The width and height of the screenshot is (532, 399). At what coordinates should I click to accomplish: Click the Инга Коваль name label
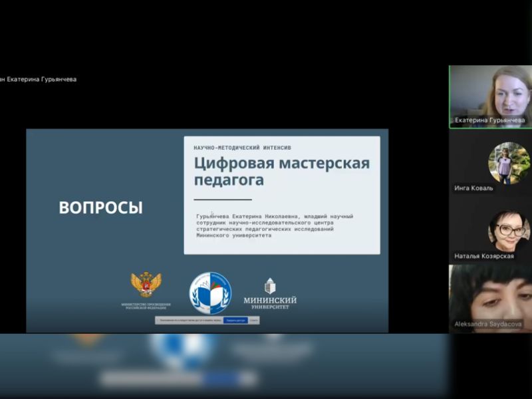click(473, 188)
